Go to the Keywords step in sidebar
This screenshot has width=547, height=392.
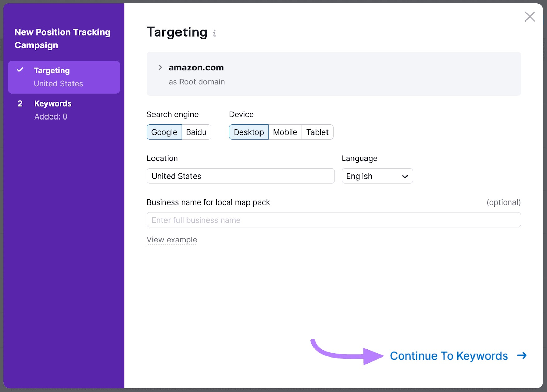(x=52, y=103)
